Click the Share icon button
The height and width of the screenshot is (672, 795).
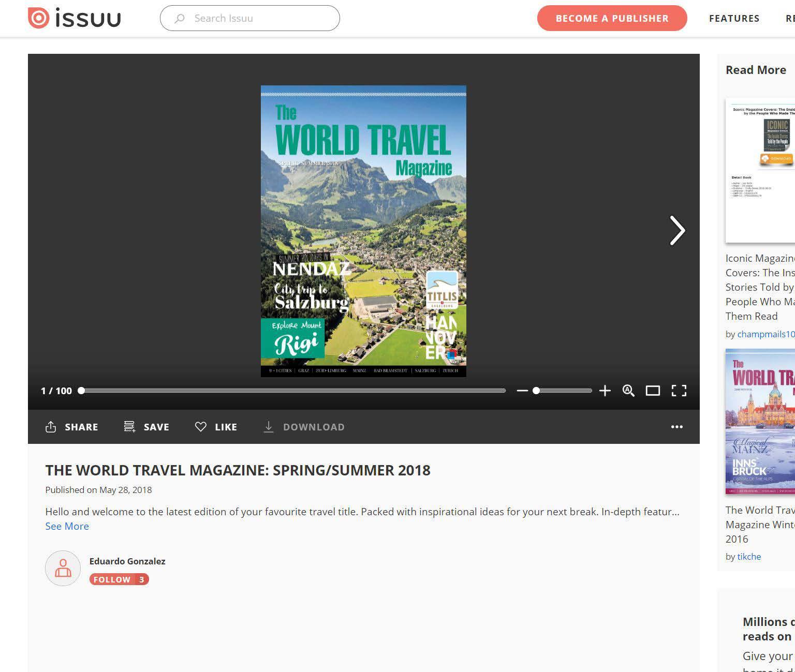tap(72, 427)
